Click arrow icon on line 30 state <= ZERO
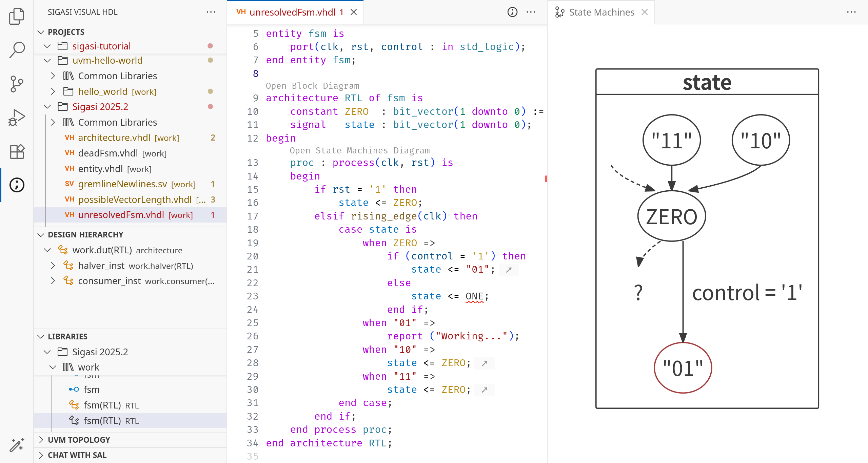The image size is (868, 463). pyautogui.click(x=485, y=390)
